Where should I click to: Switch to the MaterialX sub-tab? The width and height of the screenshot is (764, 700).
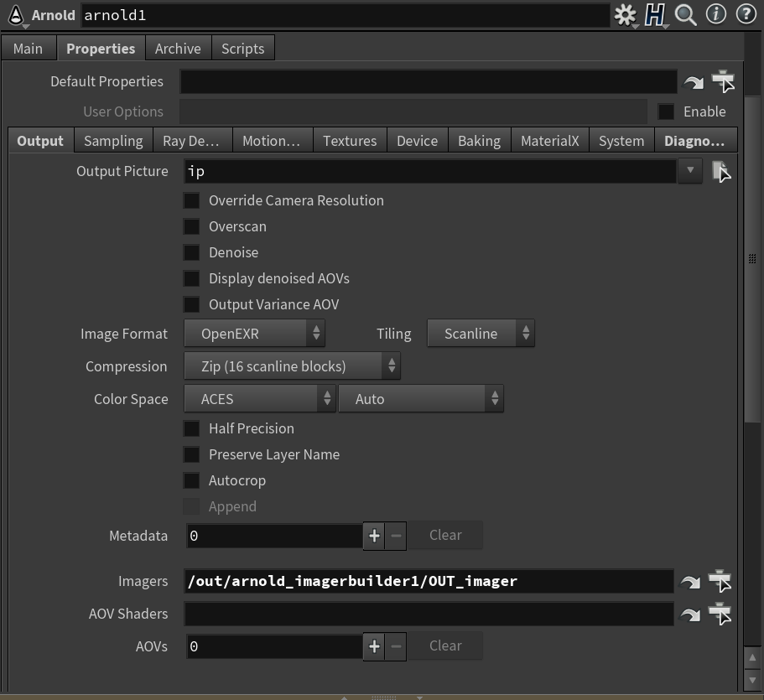(550, 141)
